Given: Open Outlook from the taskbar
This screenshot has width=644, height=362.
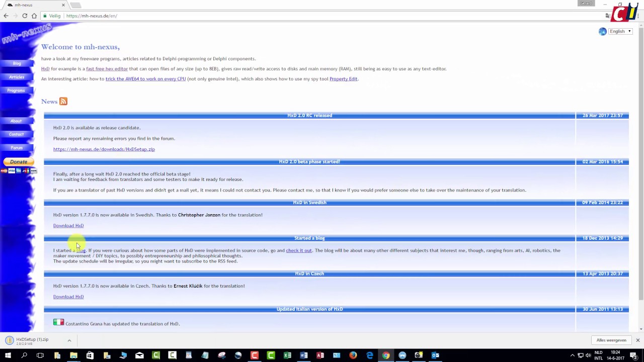Looking at the screenshot, I should click(435, 355).
